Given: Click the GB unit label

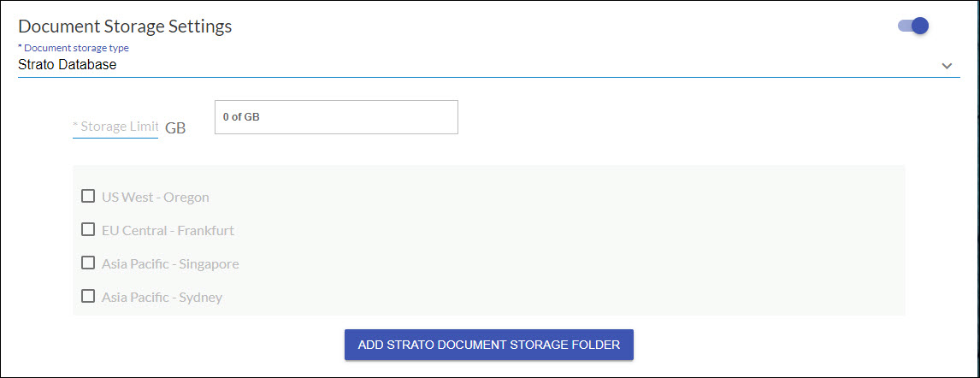Looking at the screenshot, I should 175,127.
